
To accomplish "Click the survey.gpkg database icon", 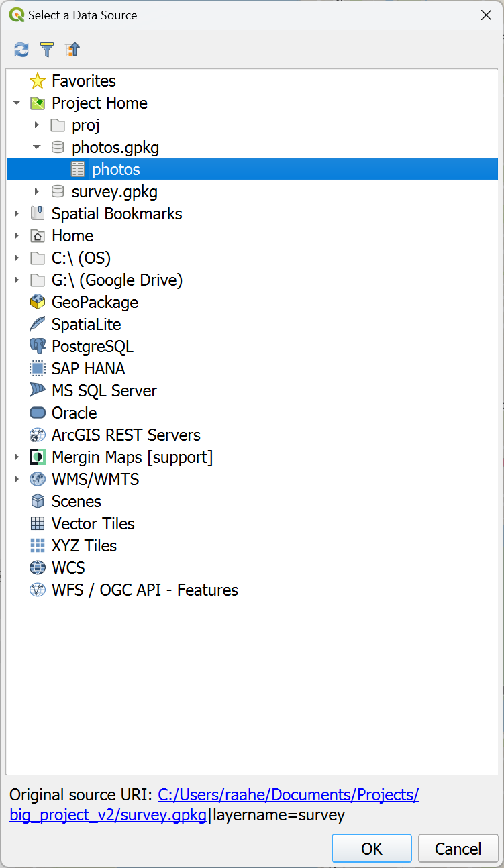I will pos(58,192).
